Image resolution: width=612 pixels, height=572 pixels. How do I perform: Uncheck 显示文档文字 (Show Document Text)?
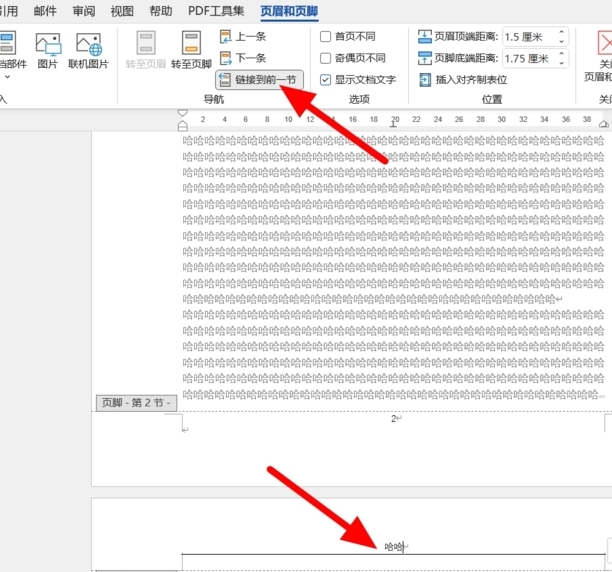(x=326, y=80)
